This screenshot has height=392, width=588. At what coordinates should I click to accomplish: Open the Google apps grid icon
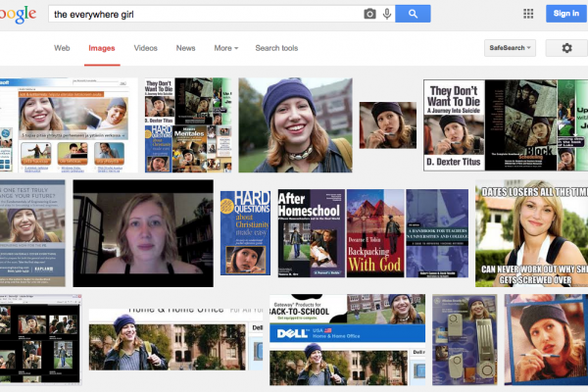(x=528, y=14)
